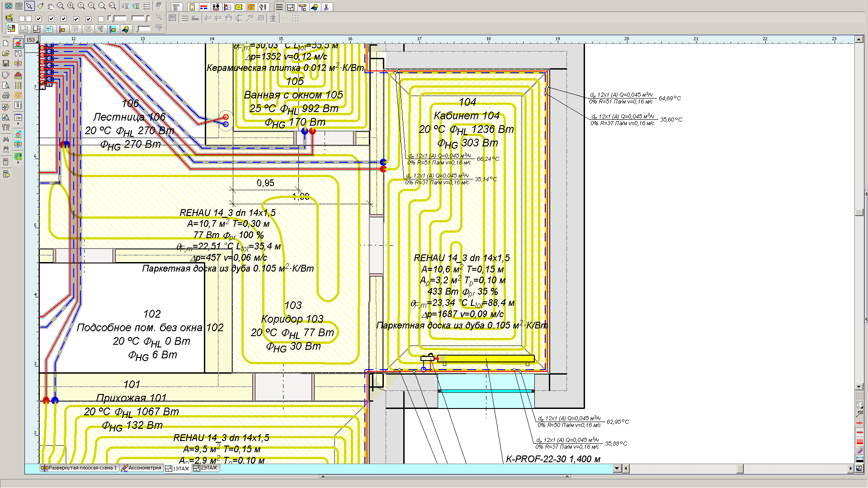868x488 pixels.
Task: Click the scissors cut tool
Action: coord(326,7)
